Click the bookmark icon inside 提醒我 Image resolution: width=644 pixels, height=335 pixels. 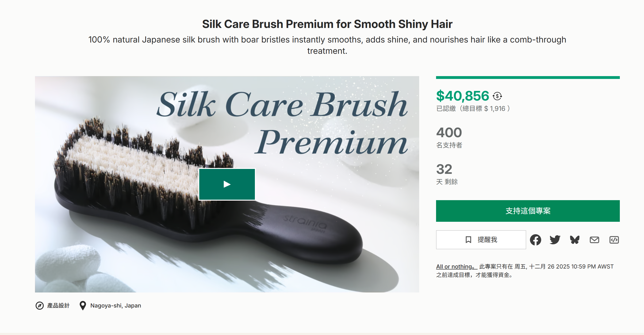coord(468,239)
